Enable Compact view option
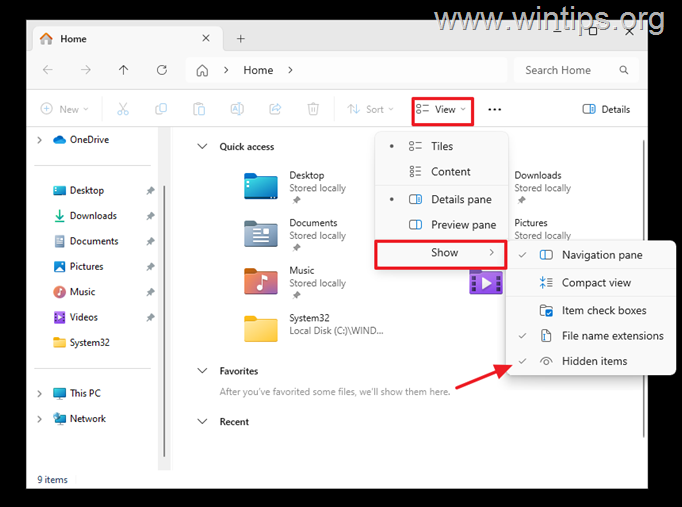Viewport: 682px width, 507px height. point(591,283)
